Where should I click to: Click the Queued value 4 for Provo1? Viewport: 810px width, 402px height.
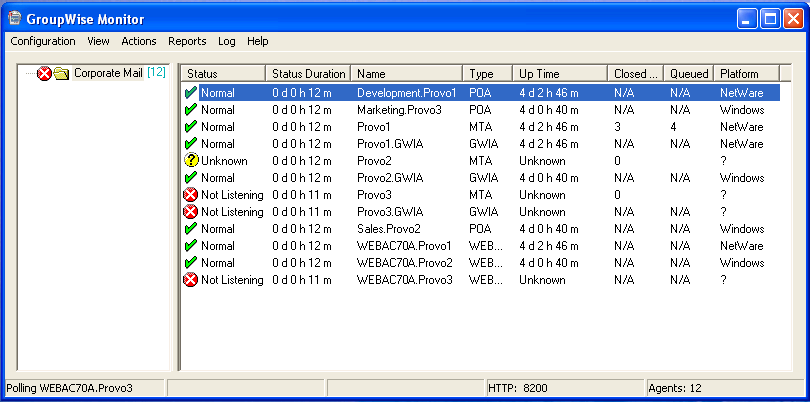673,127
